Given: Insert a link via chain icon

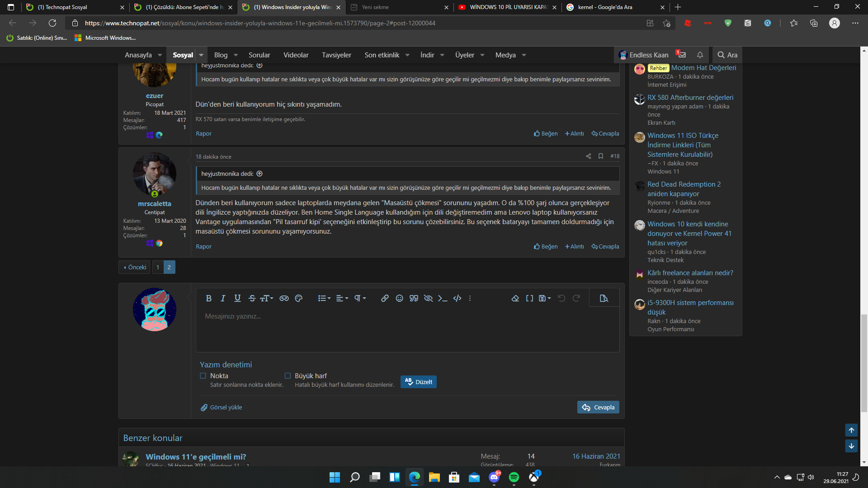Looking at the screenshot, I should (385, 298).
